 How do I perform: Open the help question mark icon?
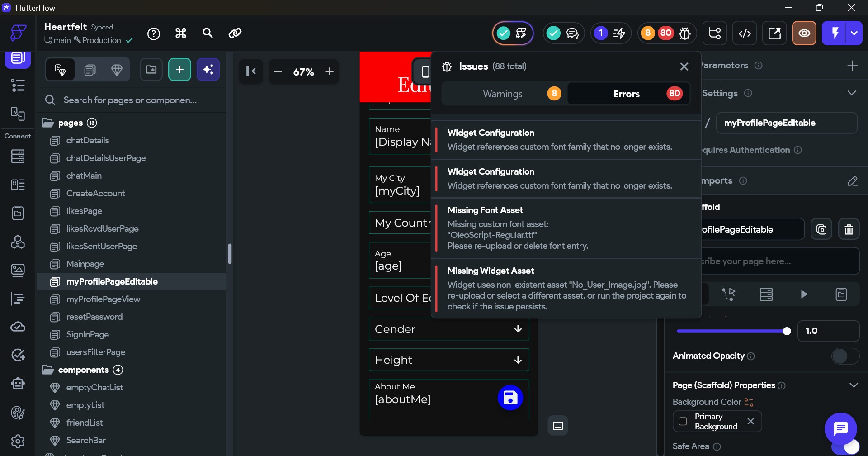pos(154,33)
